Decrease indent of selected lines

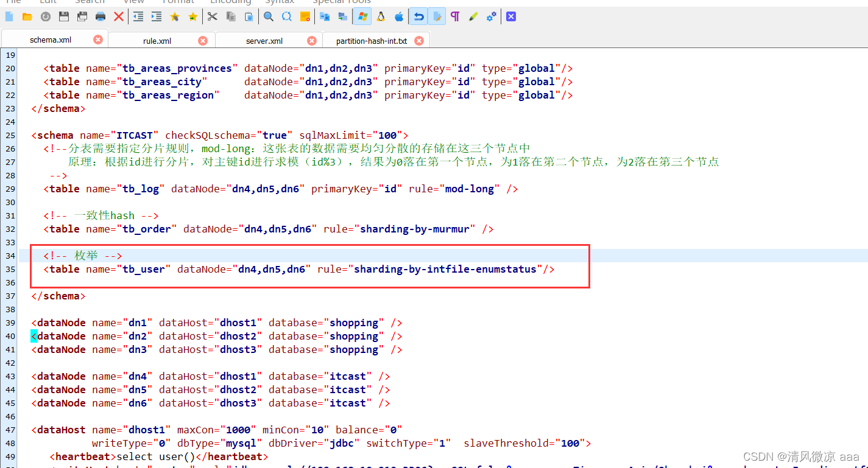pos(138,17)
